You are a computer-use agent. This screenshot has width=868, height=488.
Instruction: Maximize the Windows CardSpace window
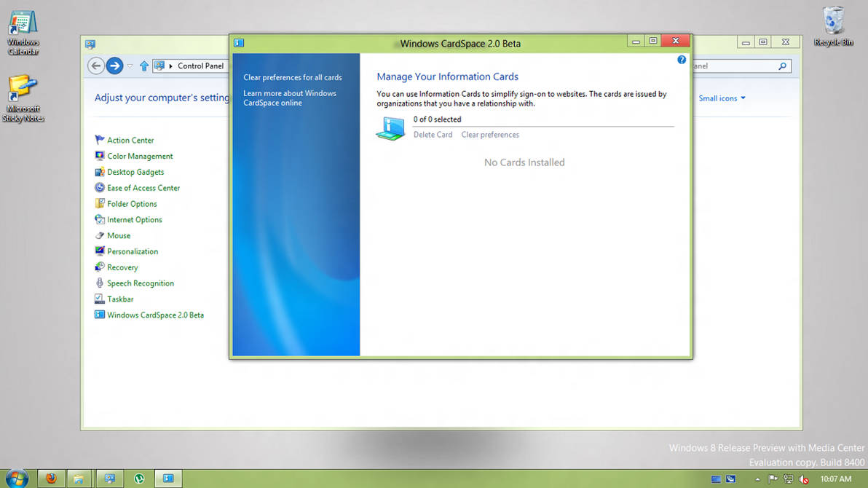(653, 41)
